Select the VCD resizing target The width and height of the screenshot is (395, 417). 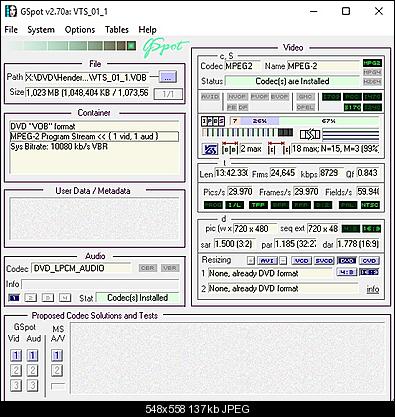point(301,261)
